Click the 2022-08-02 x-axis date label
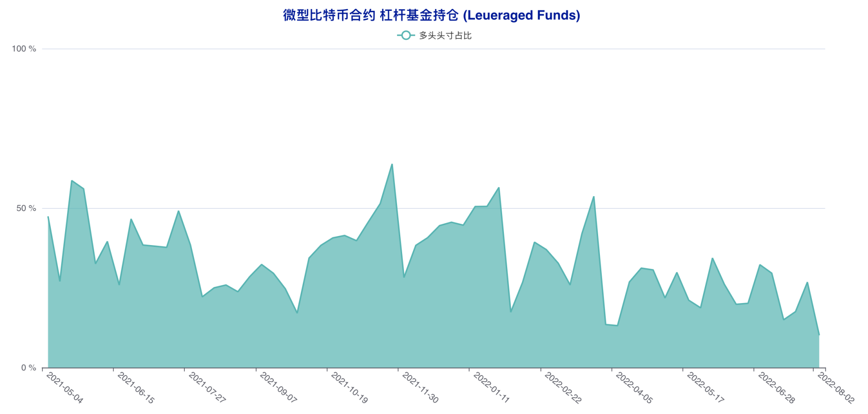Screen dimensions: 868x414 (836, 388)
